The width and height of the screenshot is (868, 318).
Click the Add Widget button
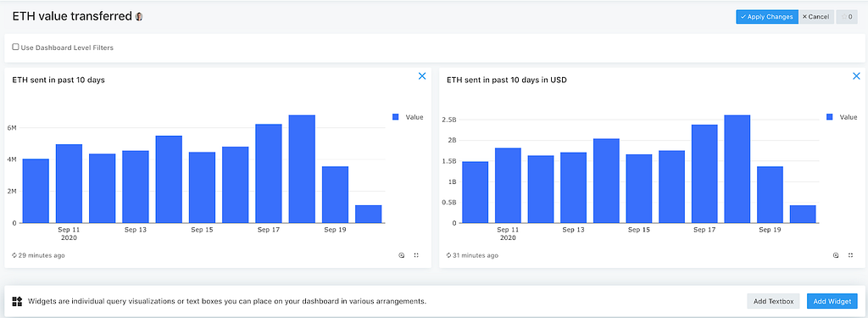coord(832,301)
